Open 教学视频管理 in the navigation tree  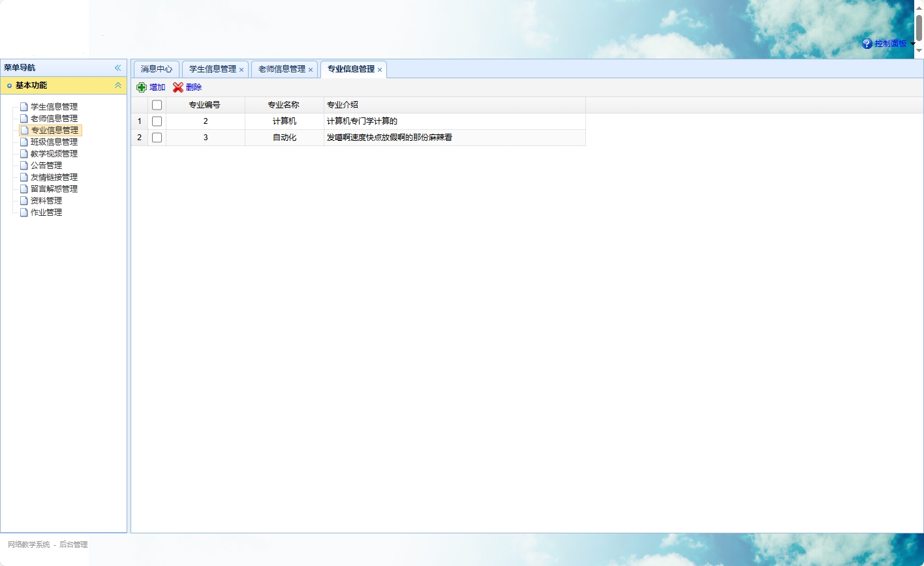(54, 154)
